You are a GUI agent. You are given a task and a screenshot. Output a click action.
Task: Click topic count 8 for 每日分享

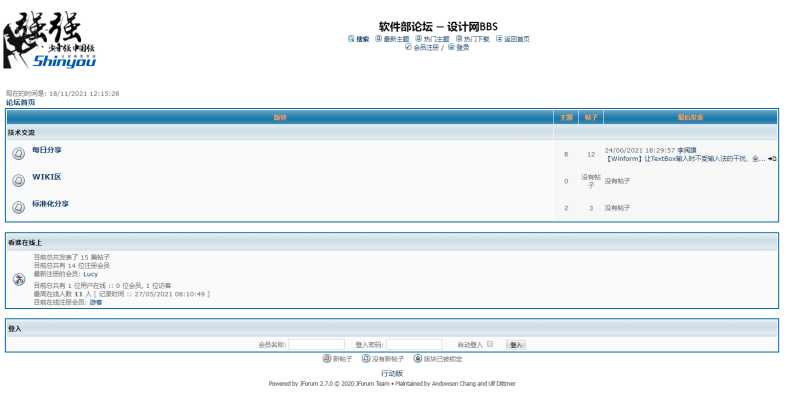coord(566,154)
